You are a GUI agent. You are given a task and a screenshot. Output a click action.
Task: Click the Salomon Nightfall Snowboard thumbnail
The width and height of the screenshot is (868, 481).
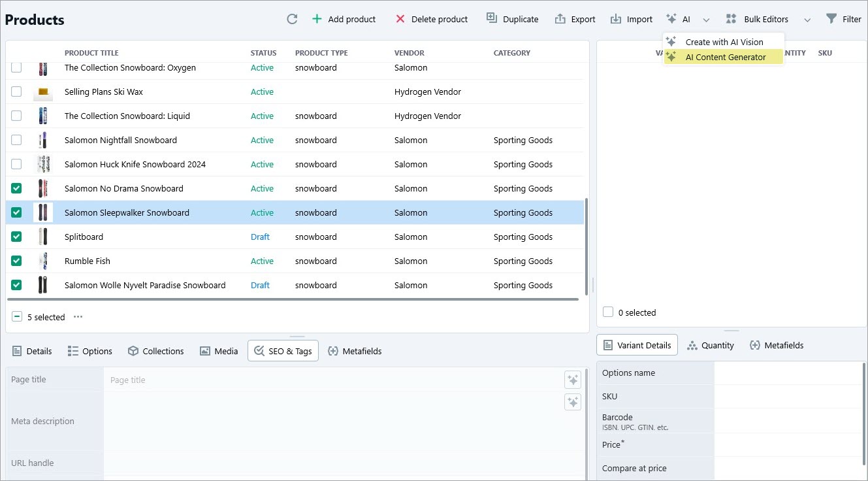(43, 140)
